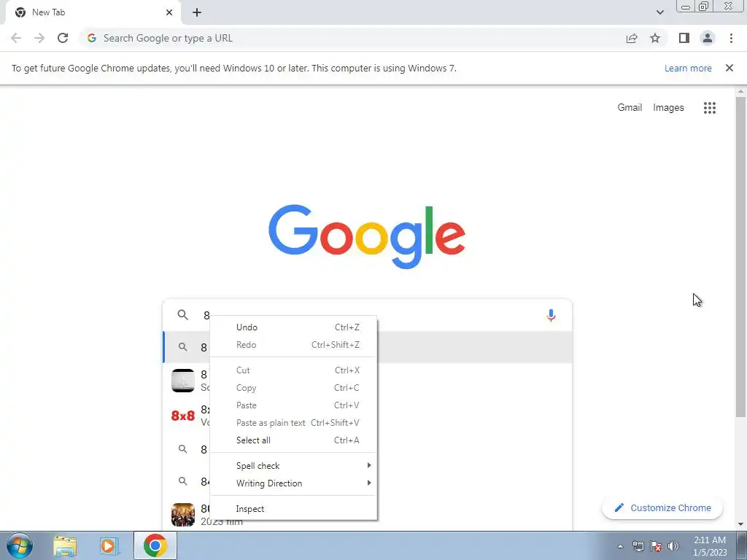Open the Google apps grid

709,108
